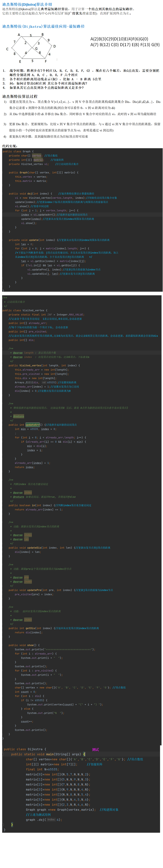
Task: Click node G in the graph diagram
Action: [36, 49]
